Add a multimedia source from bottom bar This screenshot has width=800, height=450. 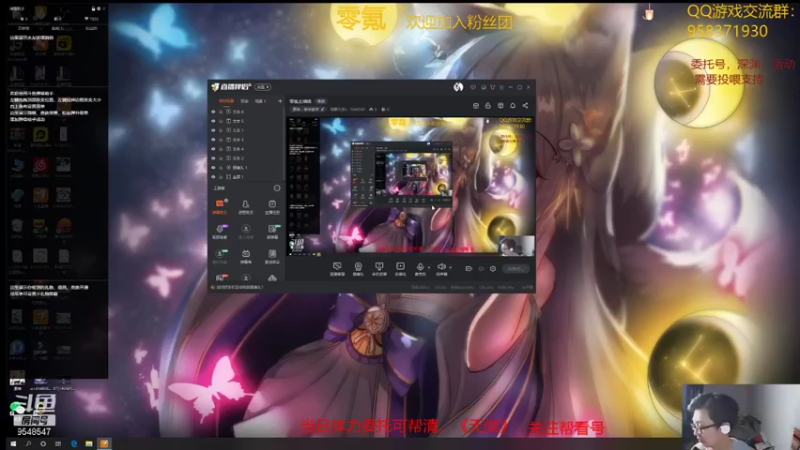coord(401,269)
